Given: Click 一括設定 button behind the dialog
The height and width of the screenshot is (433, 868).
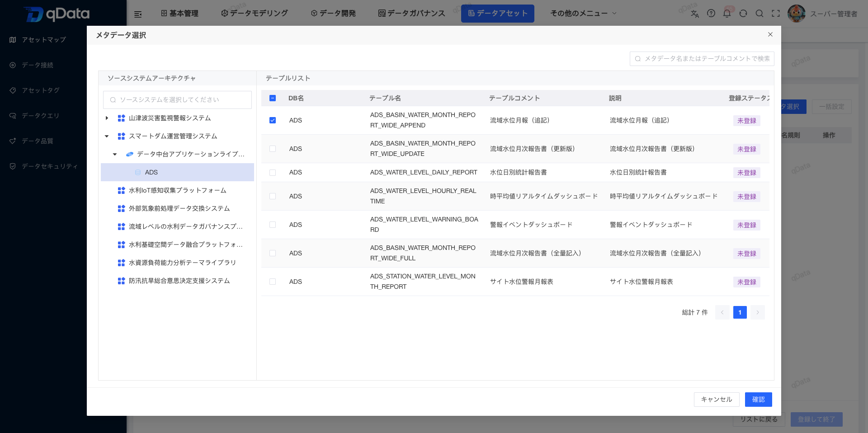Looking at the screenshot, I should pyautogui.click(x=832, y=107).
